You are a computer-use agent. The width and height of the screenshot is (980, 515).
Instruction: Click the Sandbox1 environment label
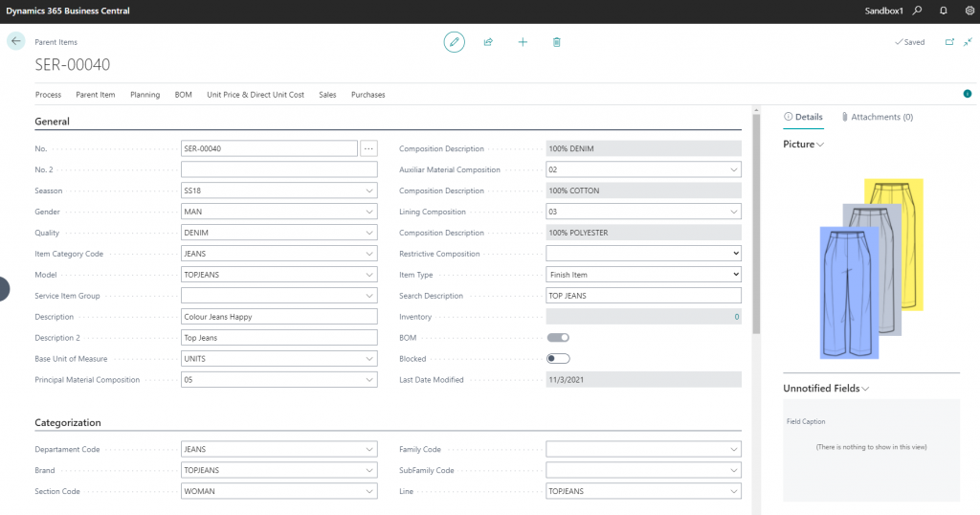pos(883,11)
